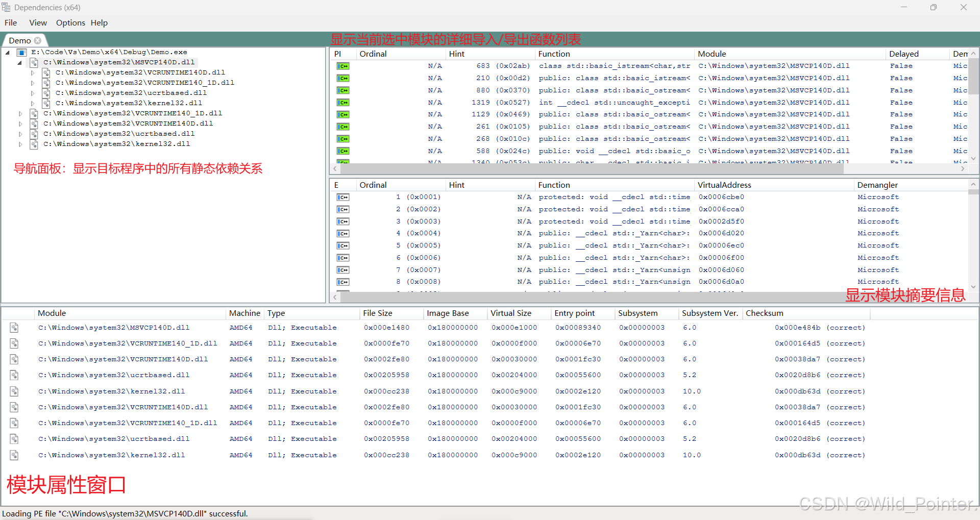Sort module list by File Size header
Viewport: 980px width, 520px height.
(x=391, y=313)
